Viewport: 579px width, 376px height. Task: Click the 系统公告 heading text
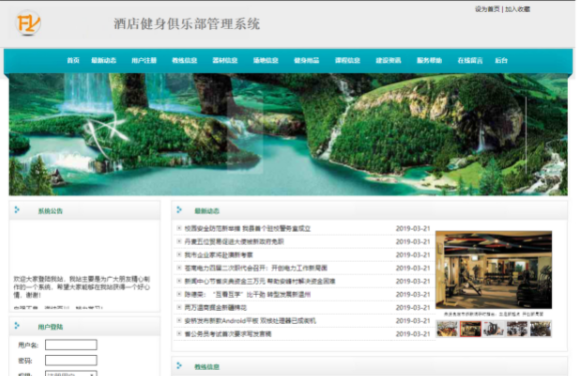(x=50, y=211)
